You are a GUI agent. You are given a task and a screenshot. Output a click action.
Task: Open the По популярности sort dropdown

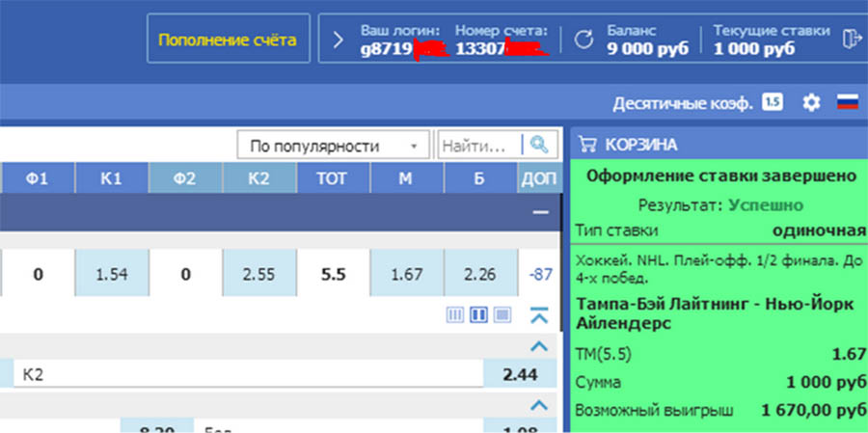tap(333, 146)
